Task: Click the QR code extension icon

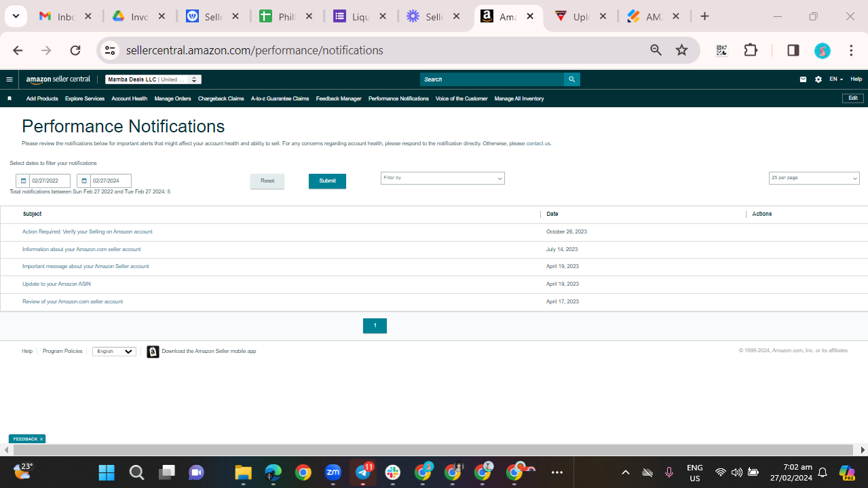Action: [721, 50]
